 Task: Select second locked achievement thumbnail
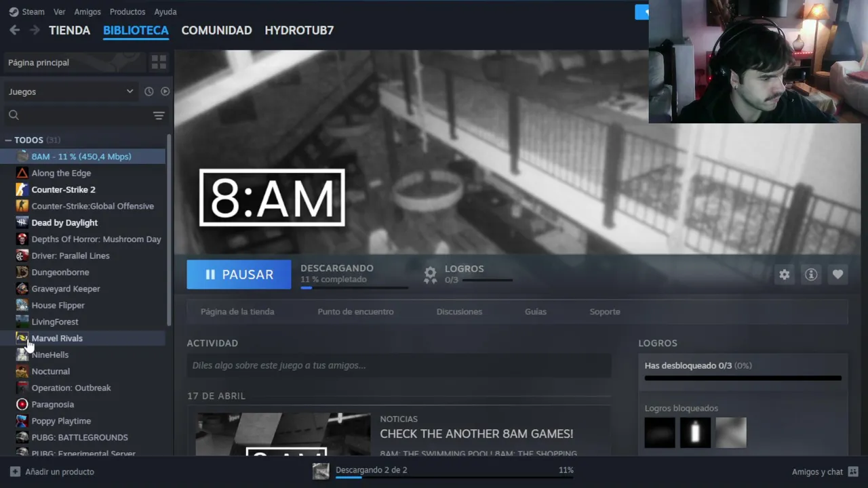695,432
